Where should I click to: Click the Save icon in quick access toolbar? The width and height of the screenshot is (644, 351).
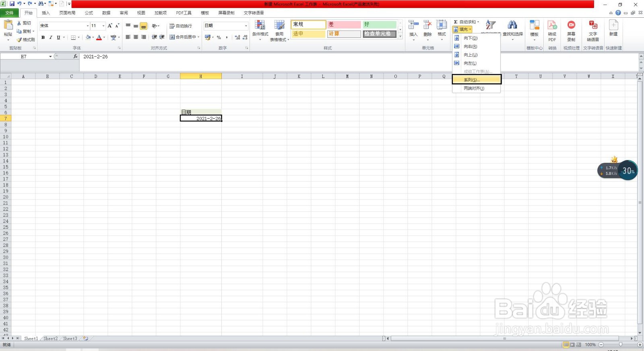[x=12, y=4]
